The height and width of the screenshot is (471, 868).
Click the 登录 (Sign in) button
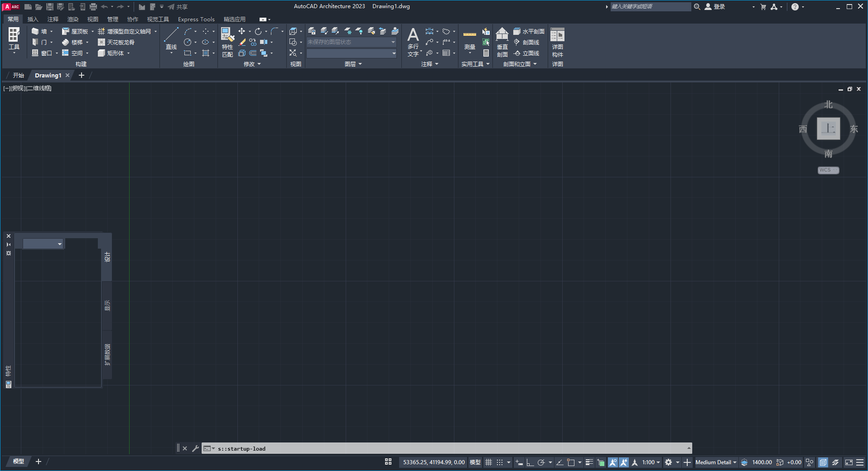point(715,7)
